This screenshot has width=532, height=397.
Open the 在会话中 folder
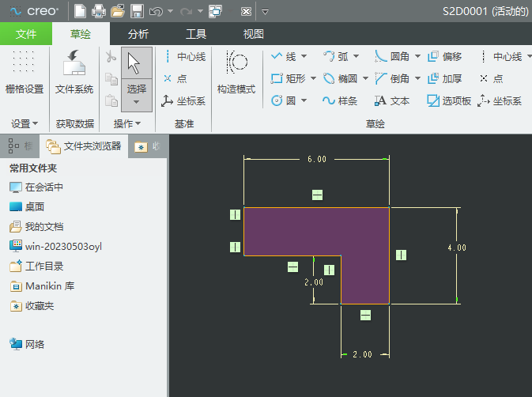coord(36,187)
